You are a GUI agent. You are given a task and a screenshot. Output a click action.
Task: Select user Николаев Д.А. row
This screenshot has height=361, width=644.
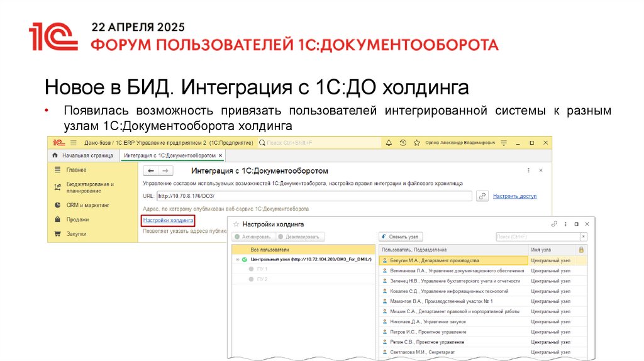(483, 321)
